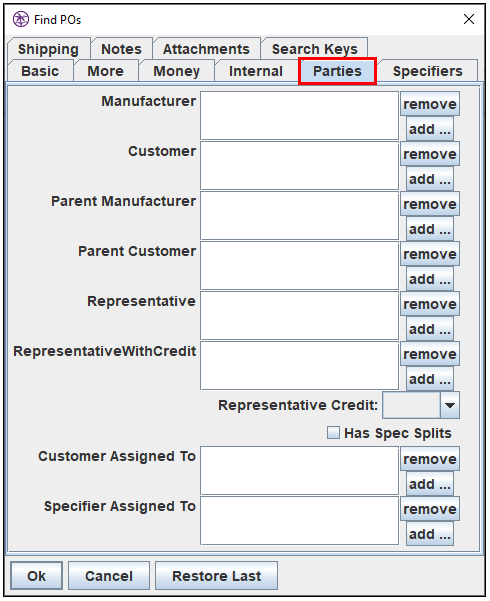The height and width of the screenshot is (601, 490).
Task: Add a Parent Manufacturer
Action: (x=430, y=229)
